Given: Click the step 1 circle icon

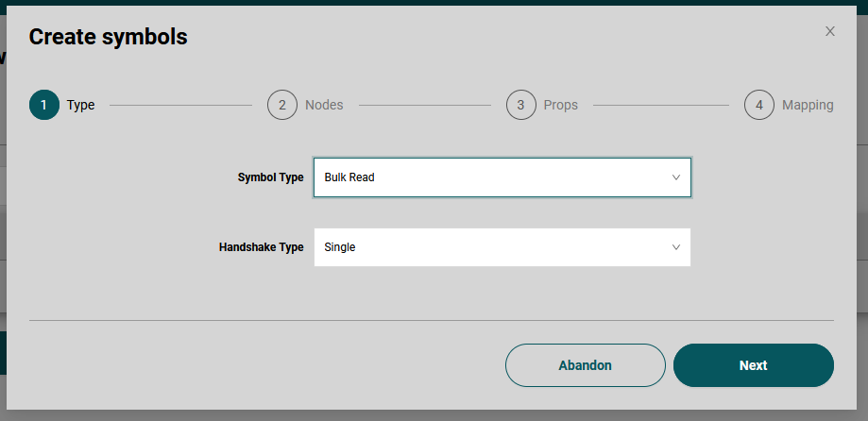Looking at the screenshot, I should [44, 105].
